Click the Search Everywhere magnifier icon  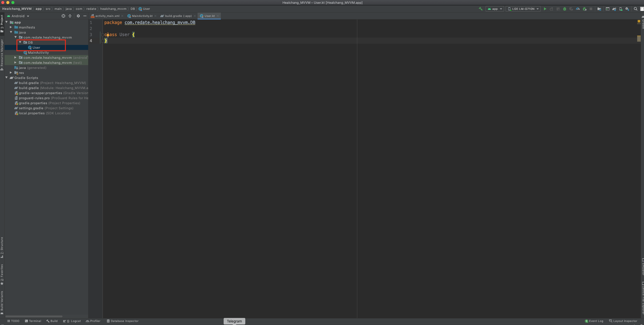tap(636, 9)
